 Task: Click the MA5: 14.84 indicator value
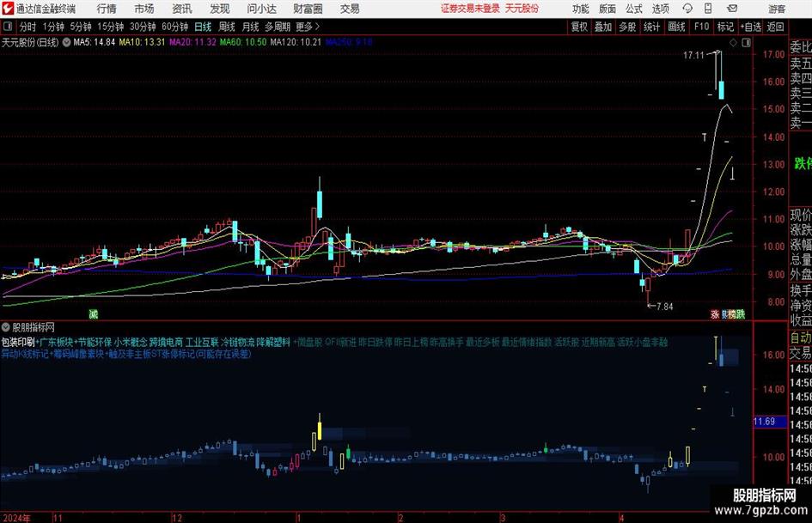point(95,42)
